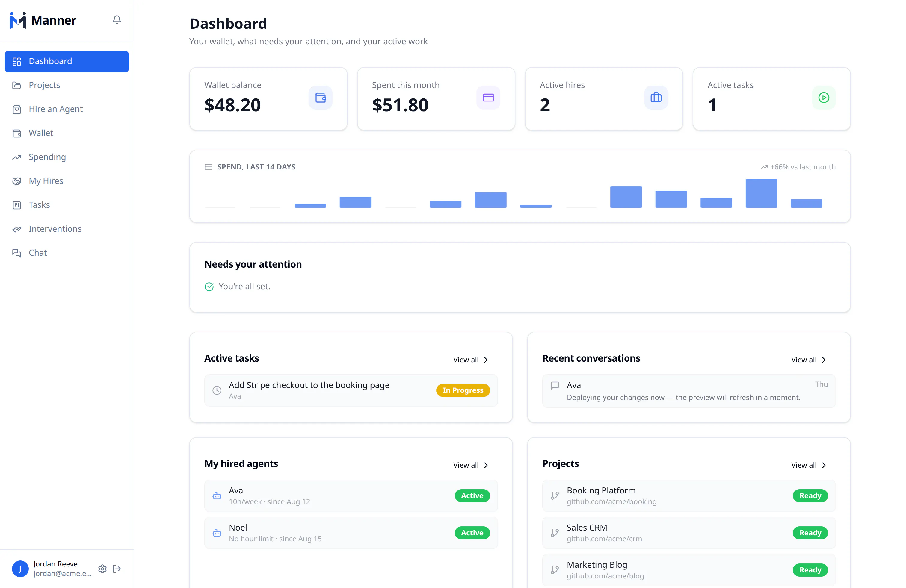Click the In Progress status badge
The image size is (906, 588).
point(463,390)
